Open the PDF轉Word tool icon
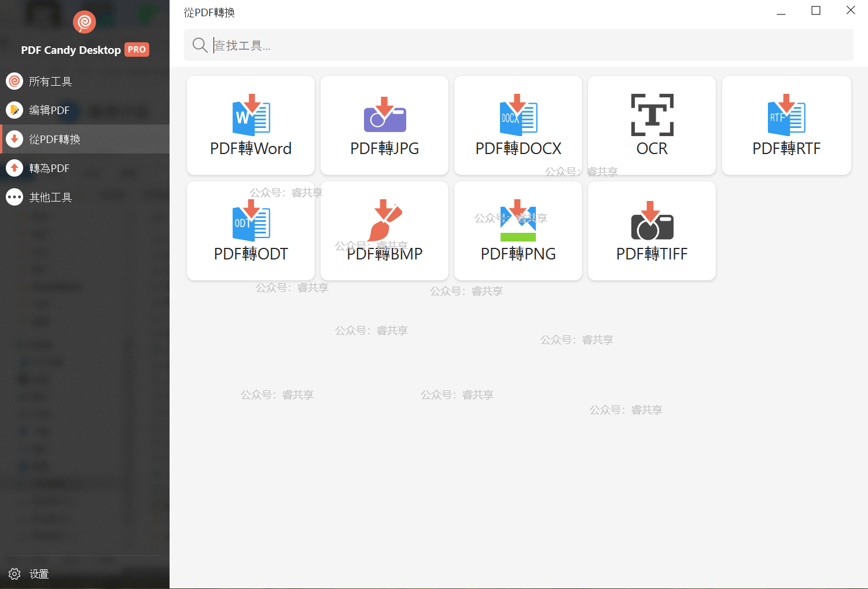The height and width of the screenshot is (589, 868). [251, 115]
